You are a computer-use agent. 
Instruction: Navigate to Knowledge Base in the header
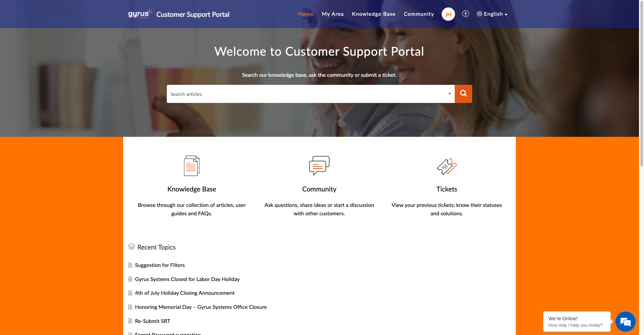pos(374,14)
